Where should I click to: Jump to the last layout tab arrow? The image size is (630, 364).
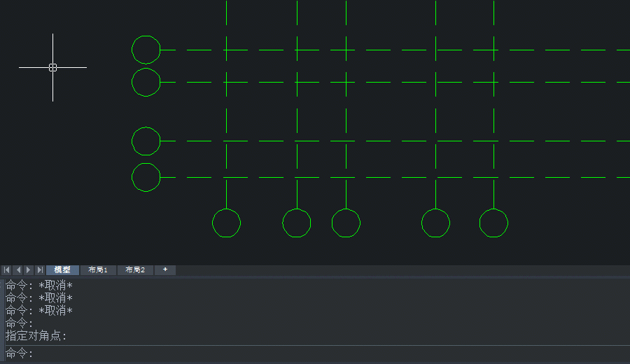tap(40, 270)
